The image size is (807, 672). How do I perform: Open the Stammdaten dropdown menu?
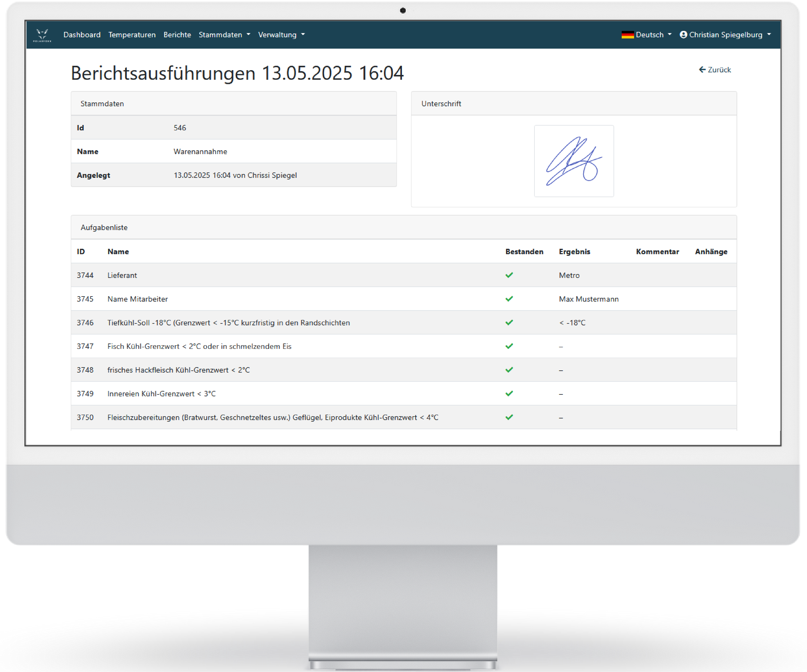[224, 34]
